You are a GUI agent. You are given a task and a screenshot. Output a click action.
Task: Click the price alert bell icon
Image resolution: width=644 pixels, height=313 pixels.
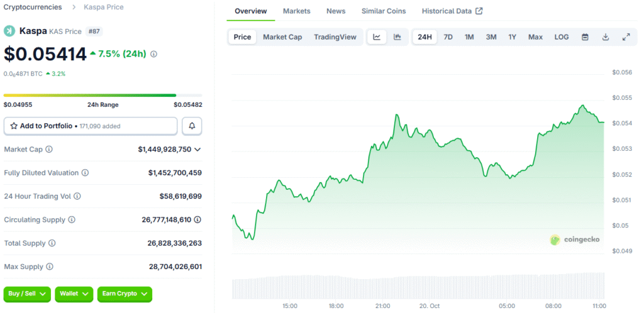click(x=192, y=126)
